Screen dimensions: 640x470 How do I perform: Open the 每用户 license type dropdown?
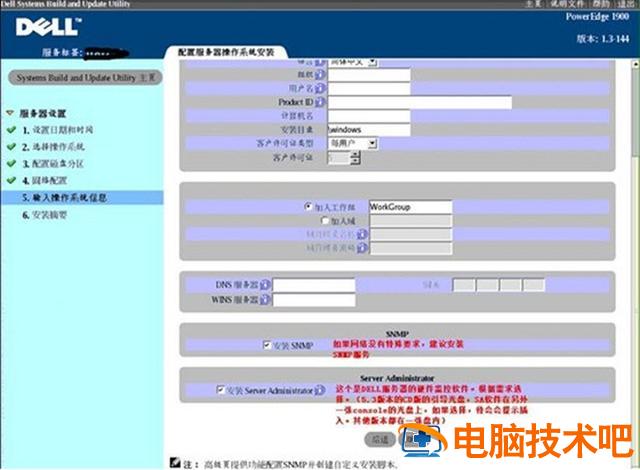click(x=372, y=144)
